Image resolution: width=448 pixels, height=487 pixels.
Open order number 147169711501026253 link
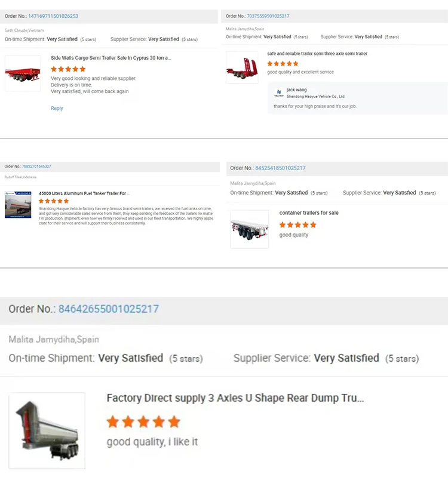point(53,16)
